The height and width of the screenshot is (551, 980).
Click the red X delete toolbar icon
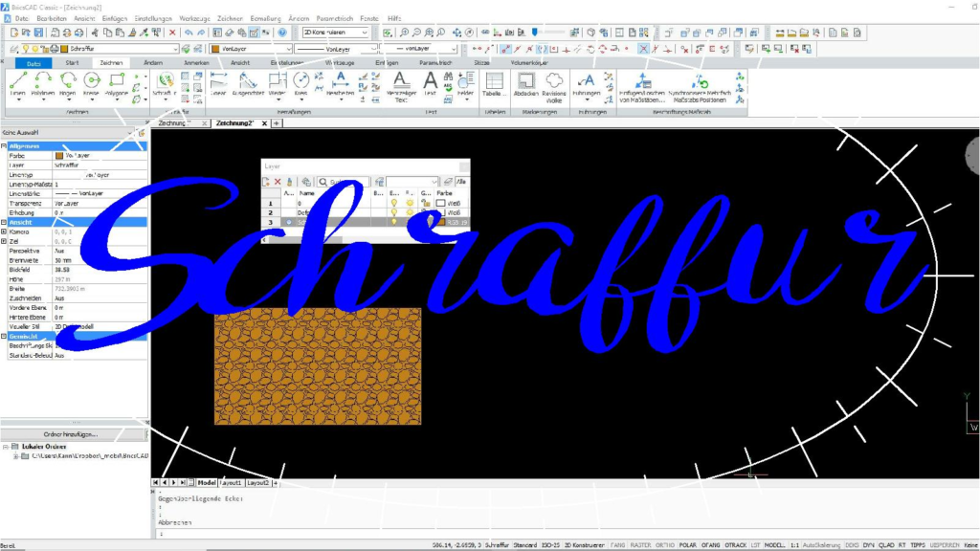172,33
